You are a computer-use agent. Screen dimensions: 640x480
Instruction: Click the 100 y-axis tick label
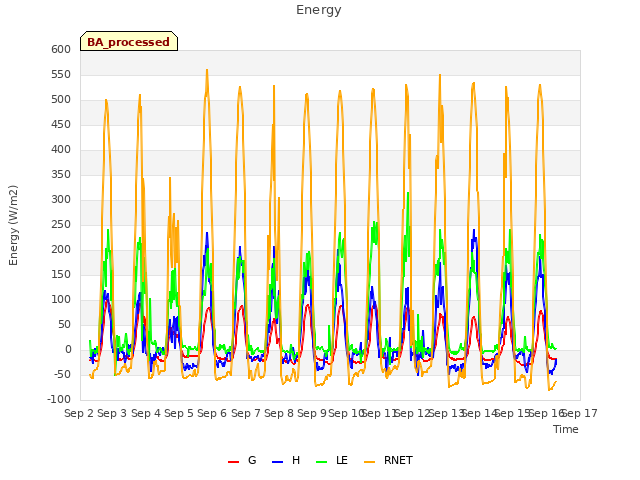[x=61, y=300]
